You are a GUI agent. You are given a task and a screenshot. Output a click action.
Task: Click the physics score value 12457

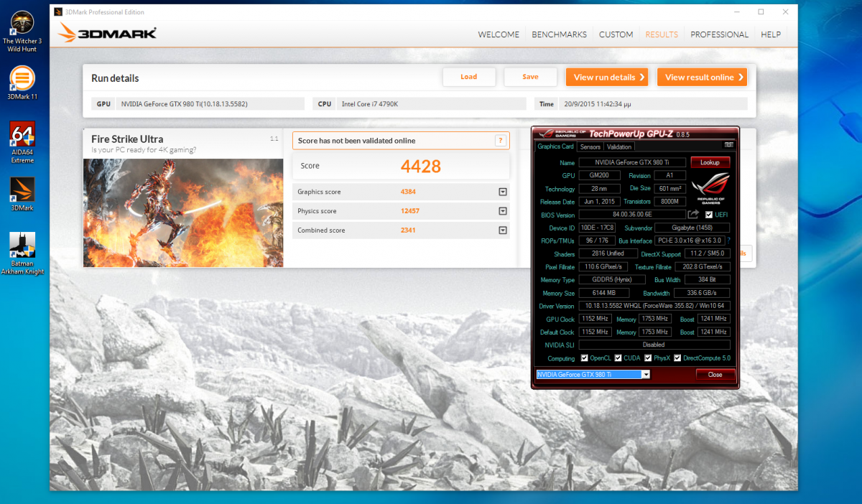[409, 211]
